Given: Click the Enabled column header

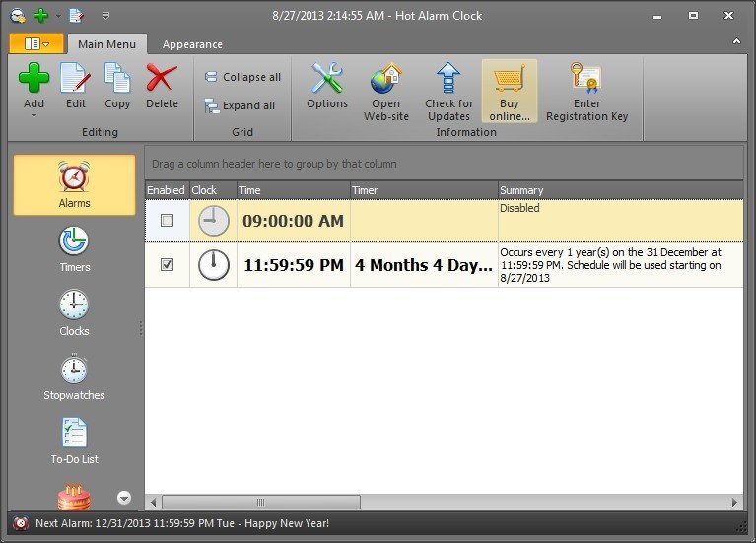Looking at the screenshot, I should pos(167,190).
